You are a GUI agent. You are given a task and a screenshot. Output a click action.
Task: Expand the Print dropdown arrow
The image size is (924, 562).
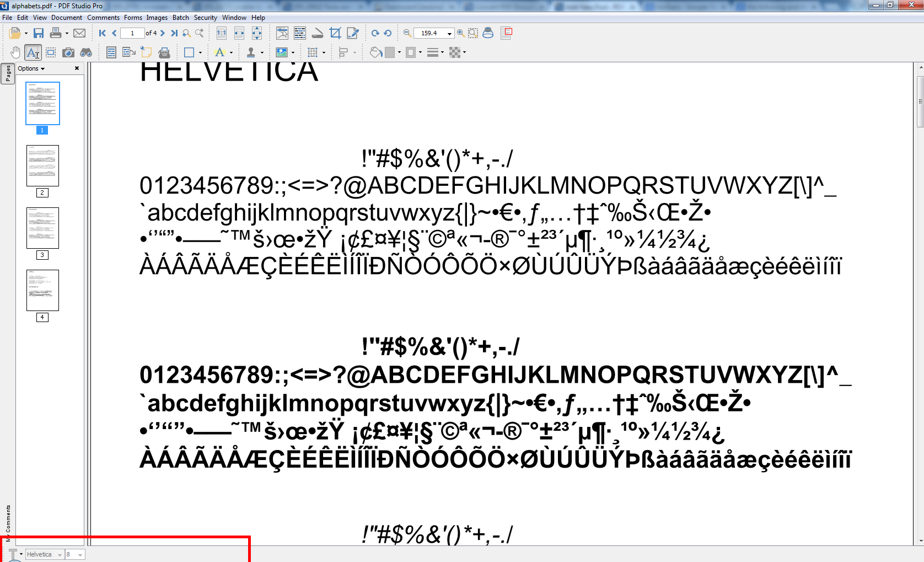67,34
